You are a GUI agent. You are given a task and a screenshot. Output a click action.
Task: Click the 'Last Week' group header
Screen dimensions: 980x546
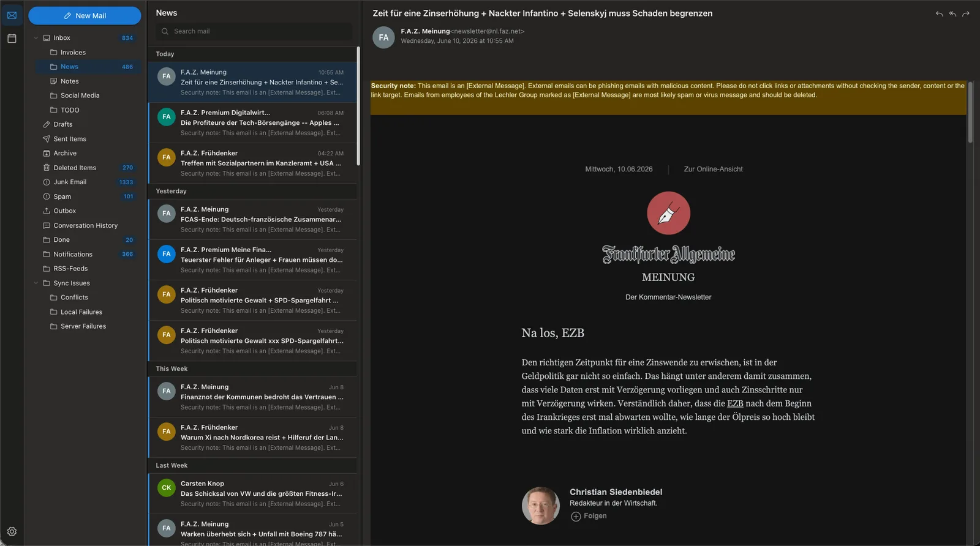click(x=252, y=465)
